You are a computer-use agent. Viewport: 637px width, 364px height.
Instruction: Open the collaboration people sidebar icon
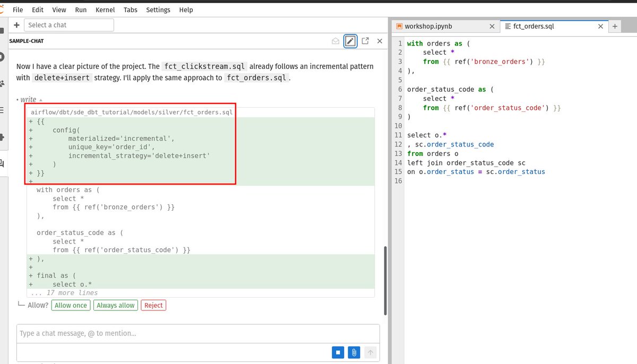[2, 83]
